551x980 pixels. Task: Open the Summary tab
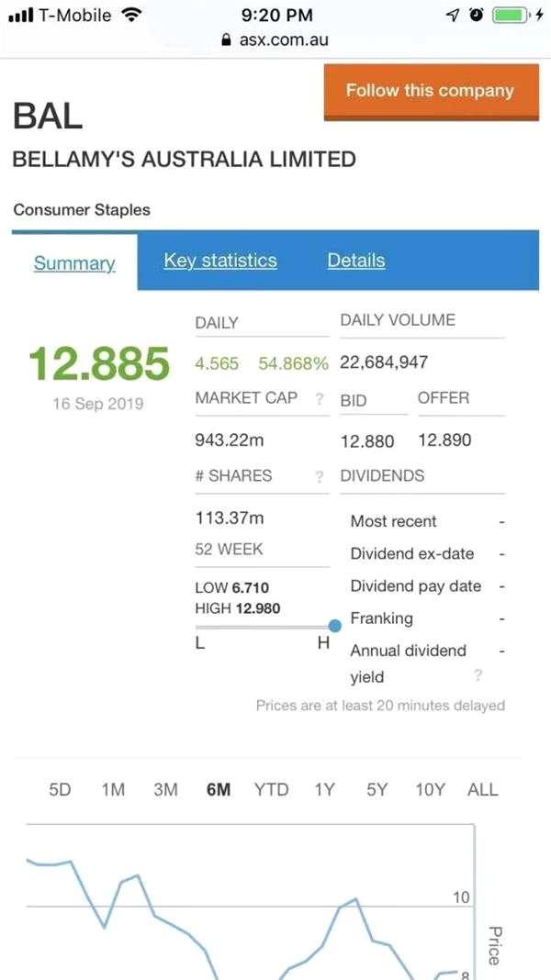(74, 263)
